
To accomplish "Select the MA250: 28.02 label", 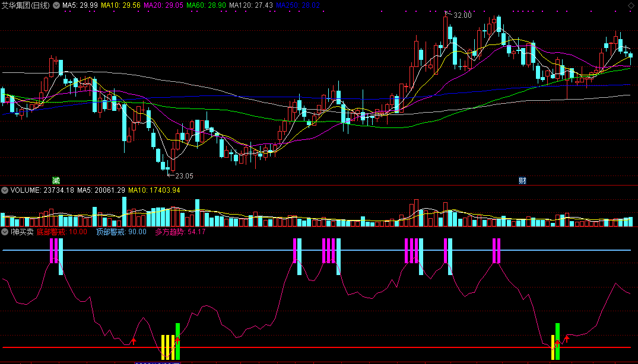I will 298,5.
